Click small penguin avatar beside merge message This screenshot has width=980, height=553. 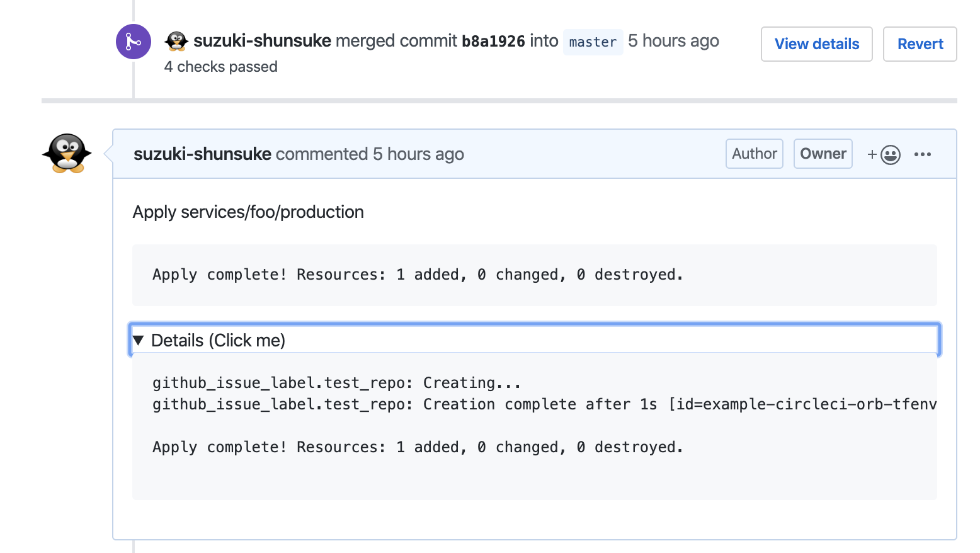click(176, 42)
